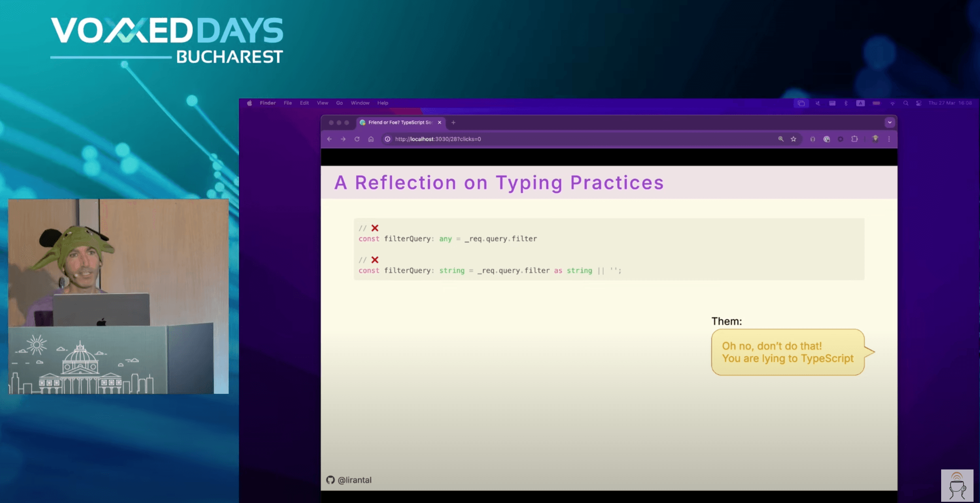980x503 pixels.
Task: Click the @lirantal GitHub handle
Action: 354,480
